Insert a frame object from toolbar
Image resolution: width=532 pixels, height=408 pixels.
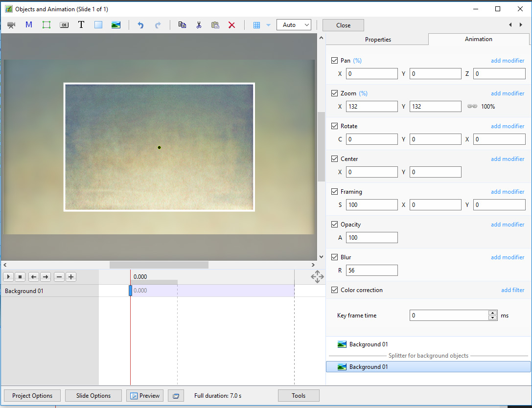[46, 25]
